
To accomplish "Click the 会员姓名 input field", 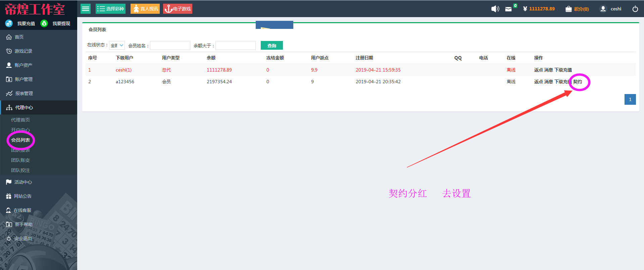I will 170,45.
